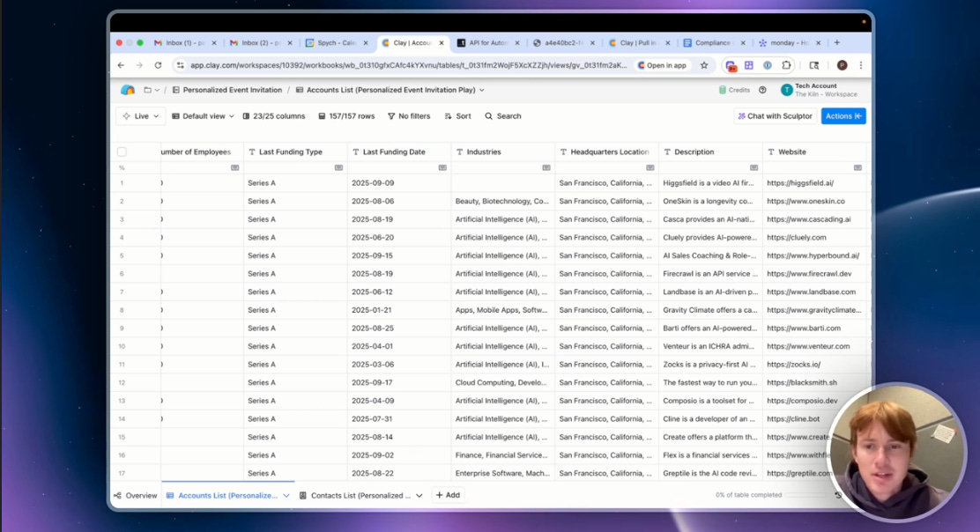980x532 pixels.
Task: Click the Sort button
Action: click(x=457, y=116)
